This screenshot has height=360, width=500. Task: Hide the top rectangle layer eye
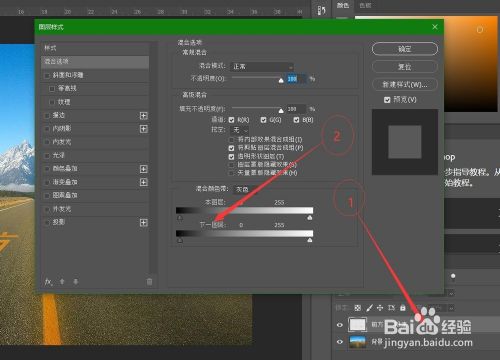coord(340,325)
